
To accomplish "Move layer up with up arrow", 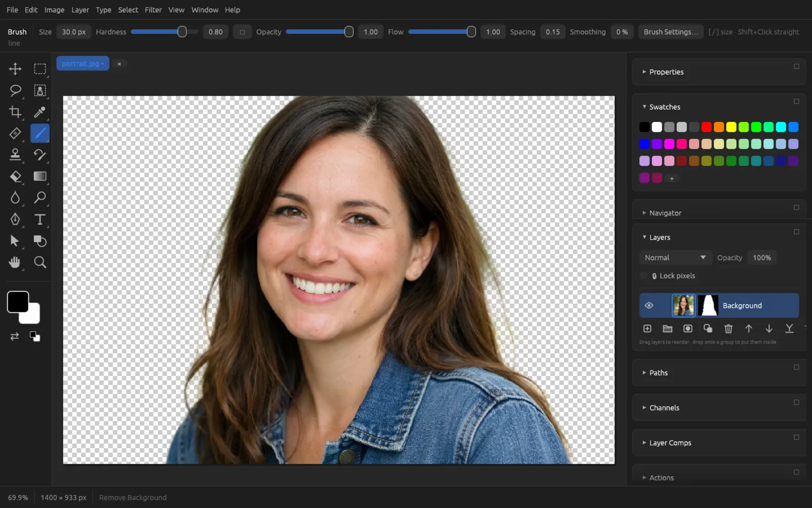I will (x=749, y=329).
